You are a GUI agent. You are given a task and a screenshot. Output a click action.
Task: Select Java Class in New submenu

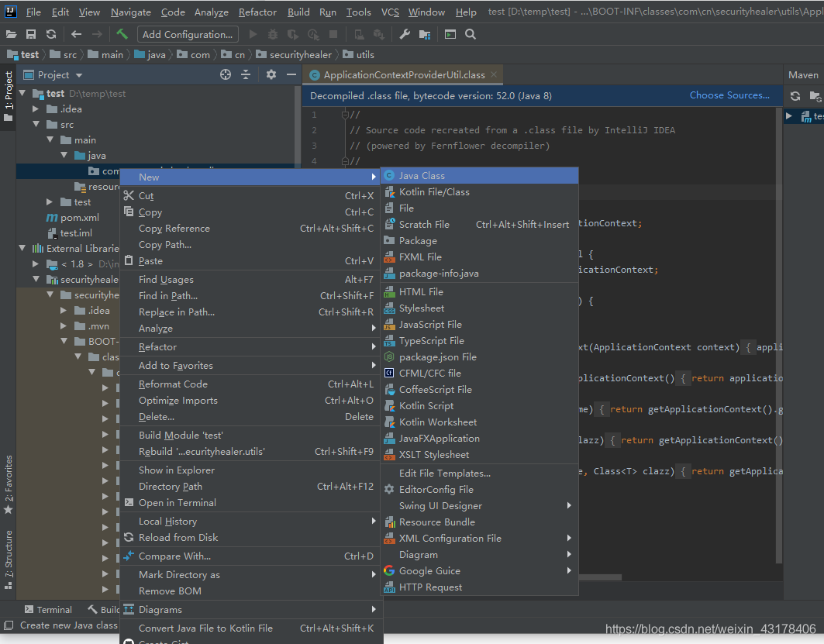pos(479,175)
